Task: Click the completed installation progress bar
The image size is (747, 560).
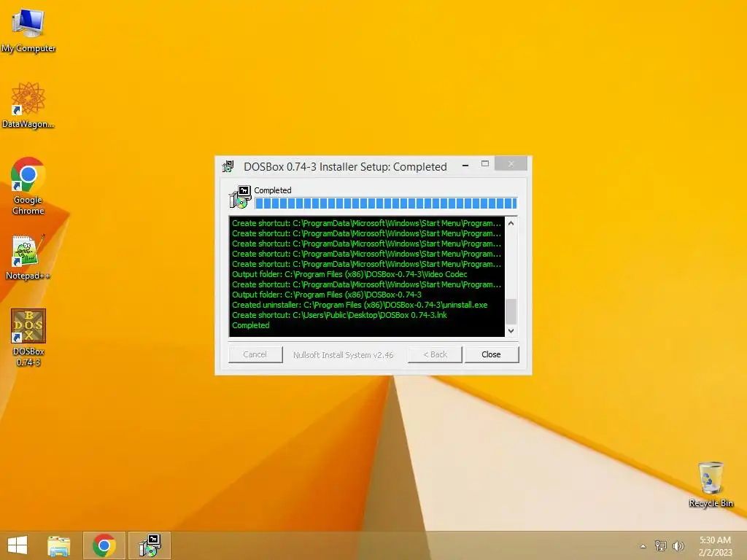Action: pos(385,203)
